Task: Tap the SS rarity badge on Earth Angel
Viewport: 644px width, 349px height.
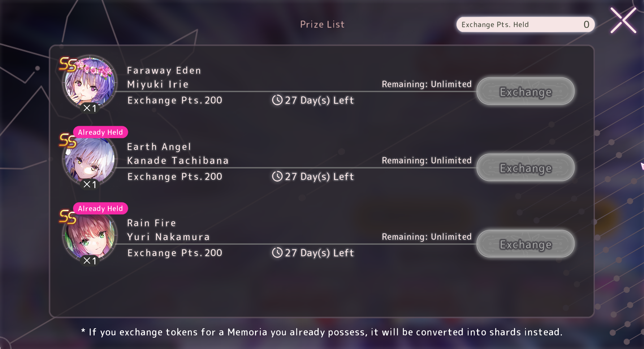Action: [68, 141]
